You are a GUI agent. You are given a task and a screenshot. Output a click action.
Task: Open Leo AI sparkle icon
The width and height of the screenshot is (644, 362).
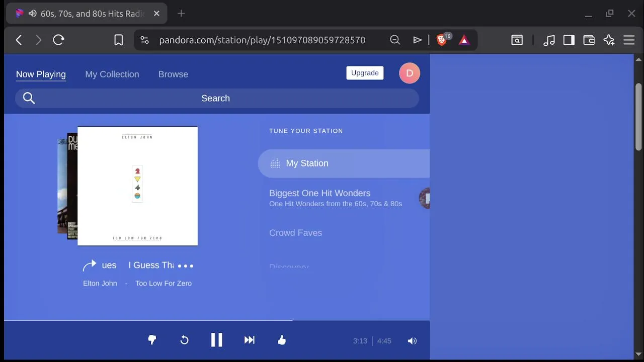609,40
